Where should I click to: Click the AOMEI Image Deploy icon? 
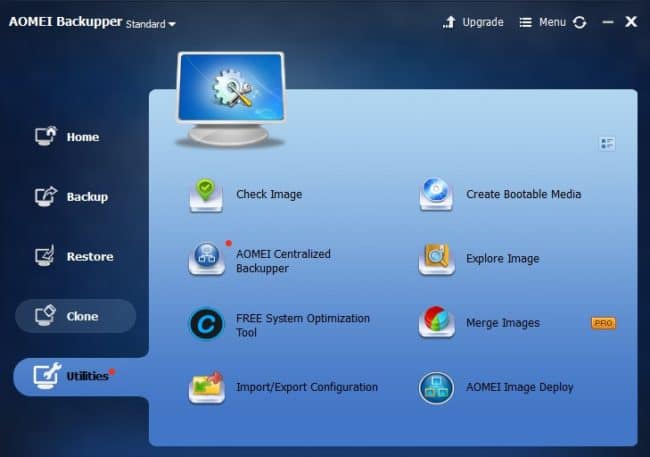[x=436, y=388]
